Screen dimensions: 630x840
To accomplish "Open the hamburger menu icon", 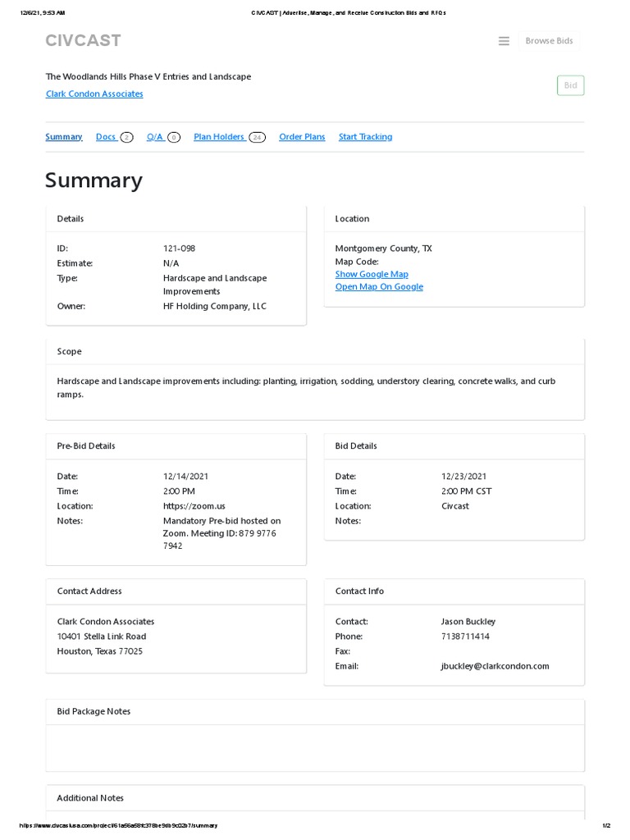I will tap(504, 41).
